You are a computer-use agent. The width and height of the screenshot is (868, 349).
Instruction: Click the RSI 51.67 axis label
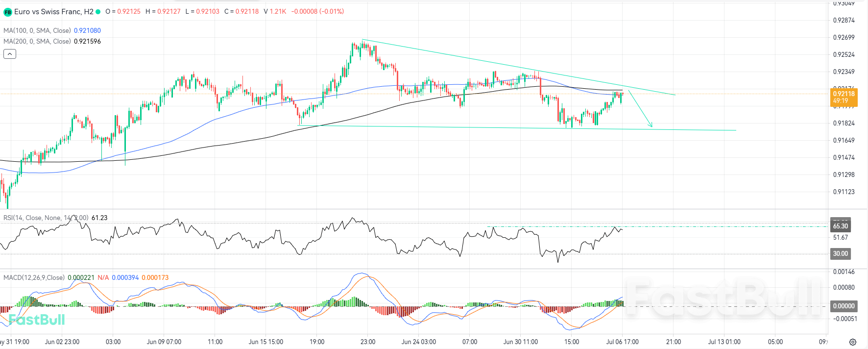(841, 237)
